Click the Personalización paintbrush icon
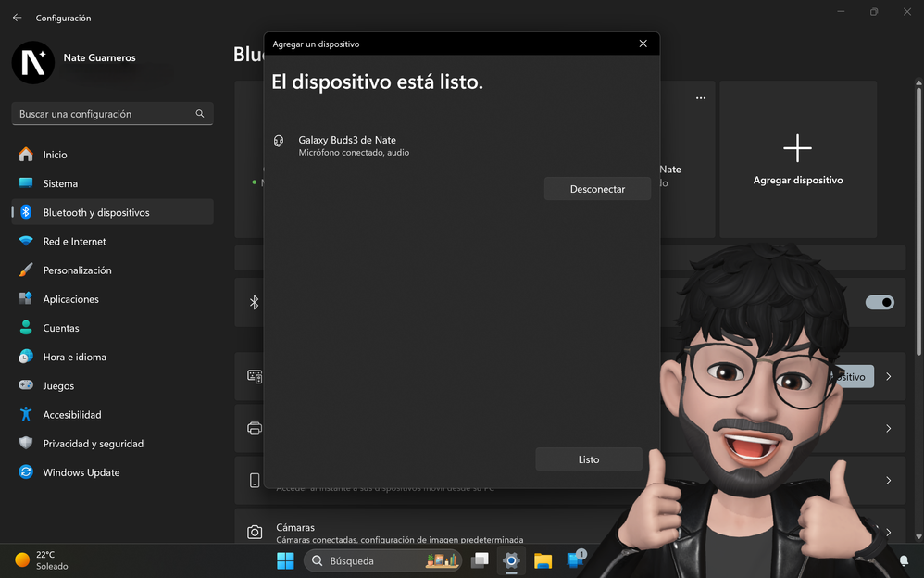Image resolution: width=924 pixels, height=578 pixels. 26,270
